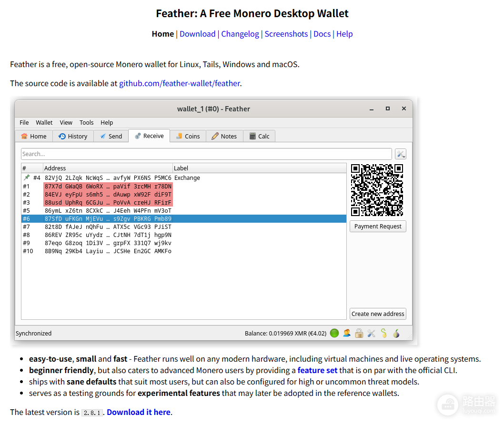Click the Payment Request button

pos(378,226)
